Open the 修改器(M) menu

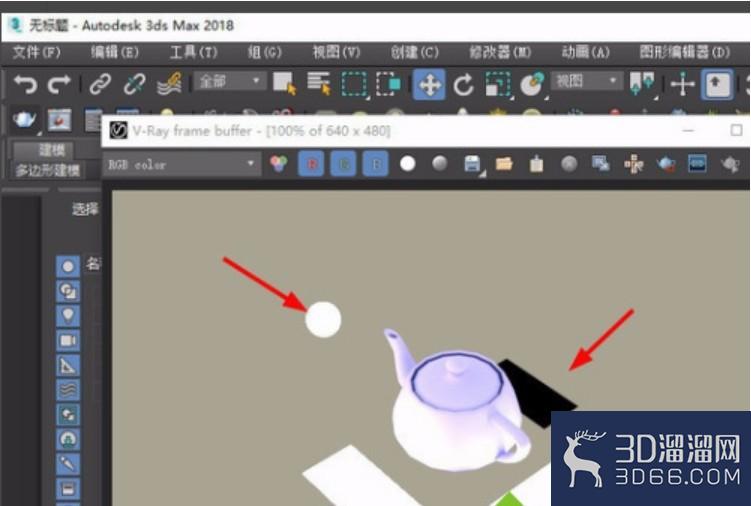click(x=500, y=52)
